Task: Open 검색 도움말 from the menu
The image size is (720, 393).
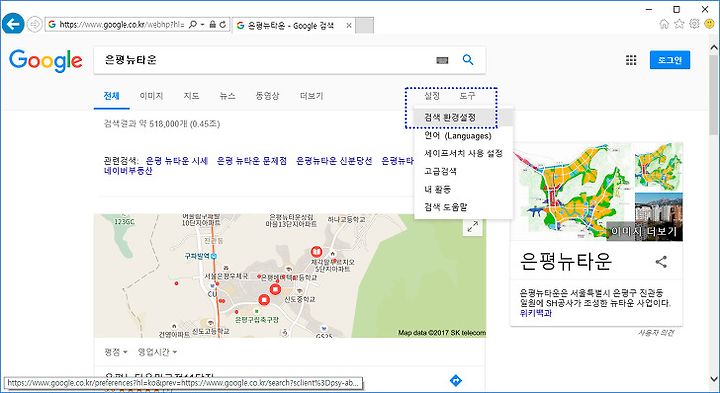Action: pyautogui.click(x=463, y=207)
